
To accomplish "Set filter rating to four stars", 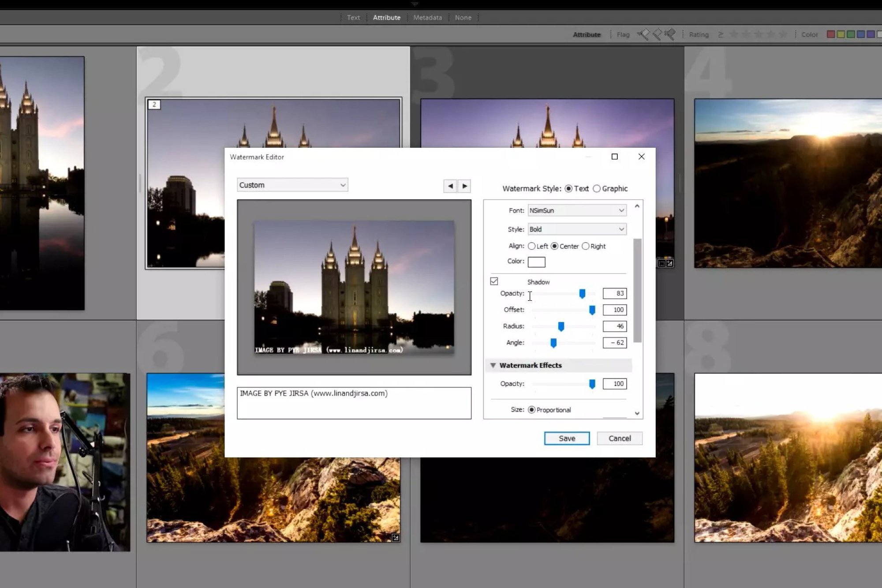I will point(770,34).
